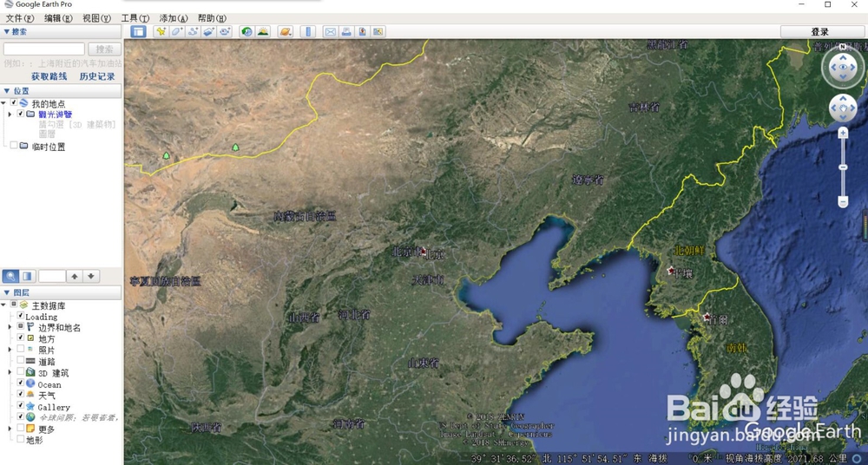Open the 帮助(H) menu
Viewport: 868px width, 465px height.
point(212,18)
